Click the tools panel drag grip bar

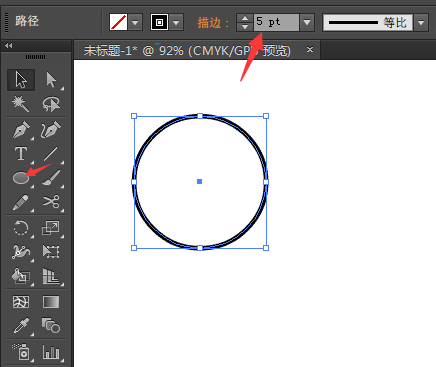click(x=36, y=57)
